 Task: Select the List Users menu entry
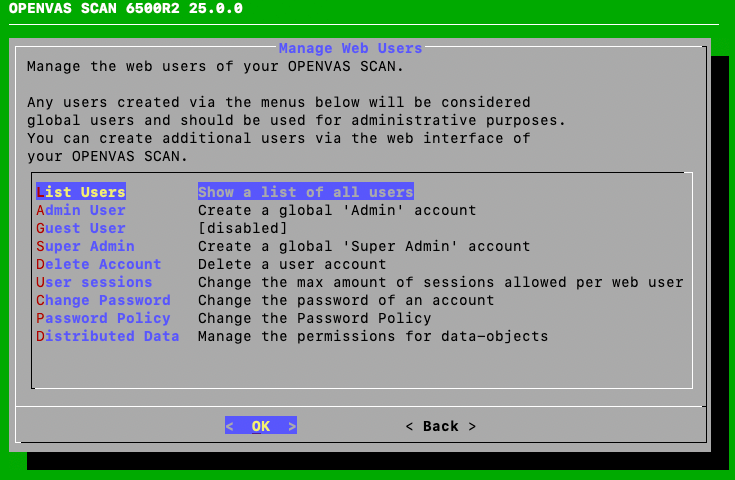coord(81,192)
